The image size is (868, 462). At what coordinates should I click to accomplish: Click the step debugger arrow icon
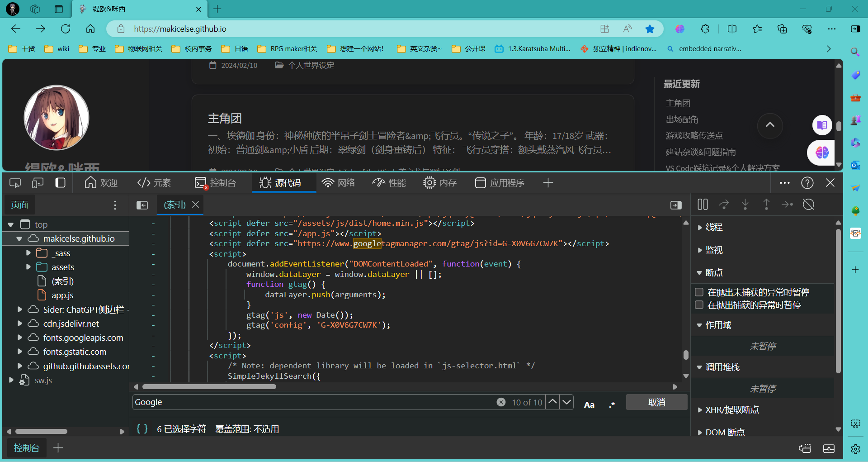tap(788, 205)
